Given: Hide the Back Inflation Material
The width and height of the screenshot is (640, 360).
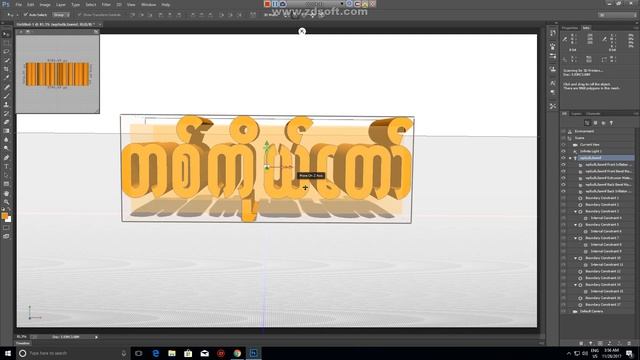Looking at the screenshot, I should pos(563,191).
